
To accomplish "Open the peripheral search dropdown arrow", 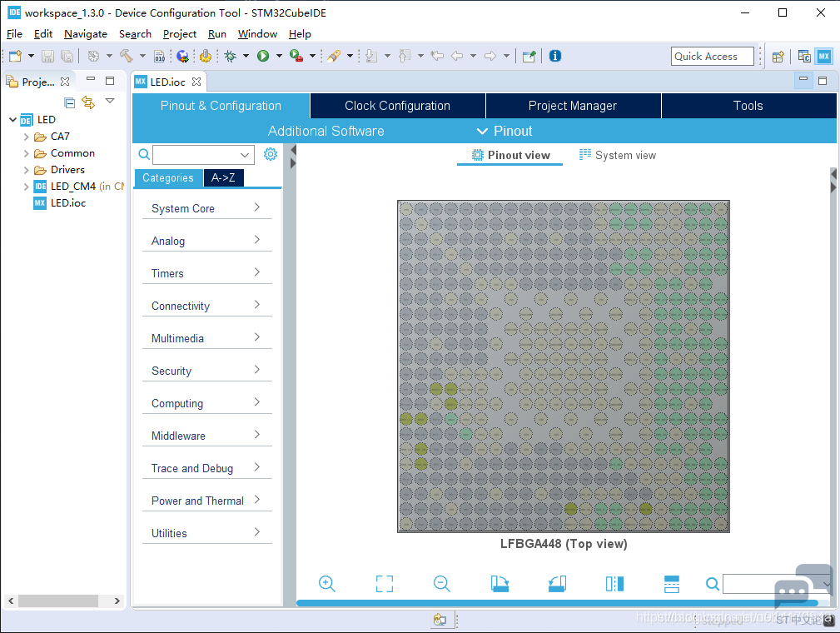I will (x=245, y=155).
